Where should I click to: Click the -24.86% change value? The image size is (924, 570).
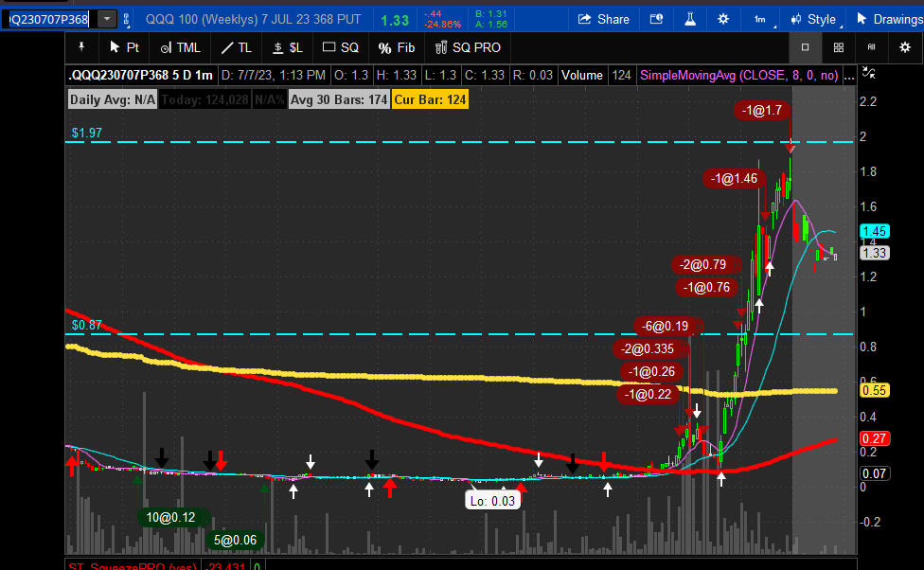(x=442, y=25)
